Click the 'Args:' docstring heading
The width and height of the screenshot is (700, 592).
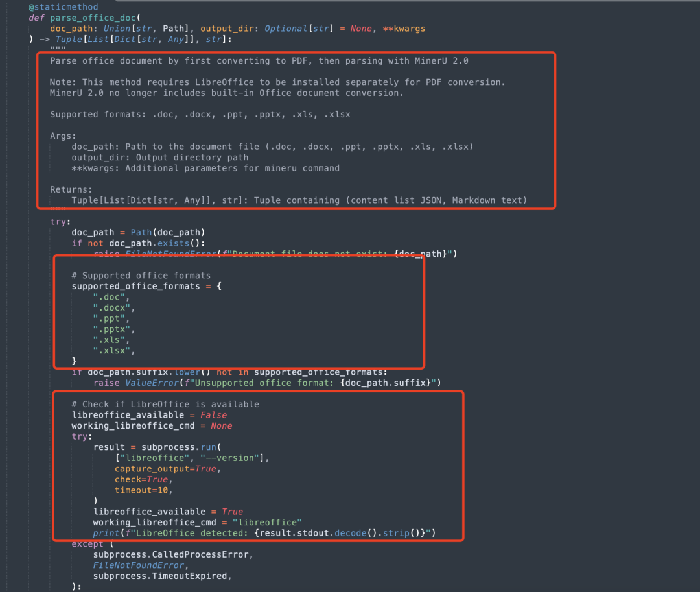coord(63,136)
